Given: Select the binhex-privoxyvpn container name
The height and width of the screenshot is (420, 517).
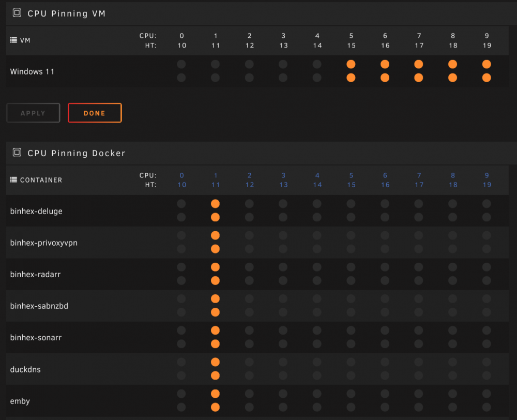Looking at the screenshot, I should pos(44,243).
